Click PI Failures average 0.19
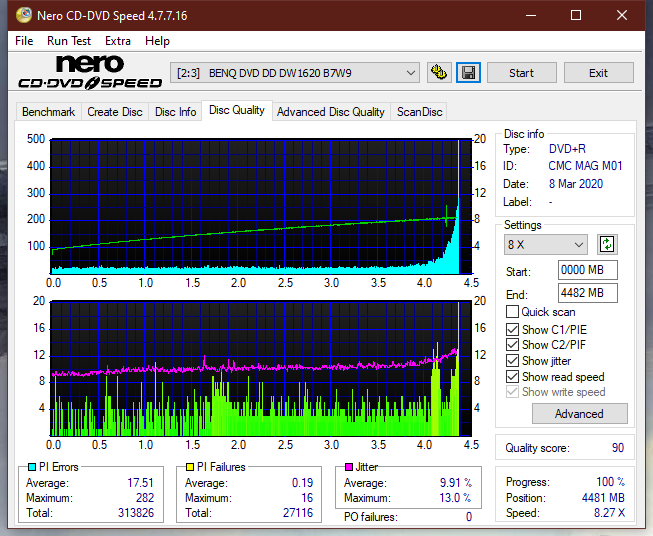Screen dimensions: 653x536 302,483
